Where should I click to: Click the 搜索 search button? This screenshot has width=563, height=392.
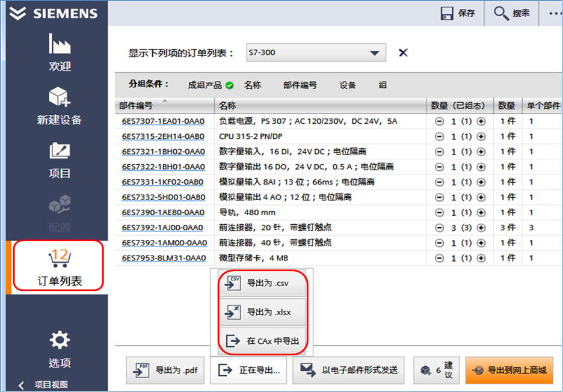511,13
